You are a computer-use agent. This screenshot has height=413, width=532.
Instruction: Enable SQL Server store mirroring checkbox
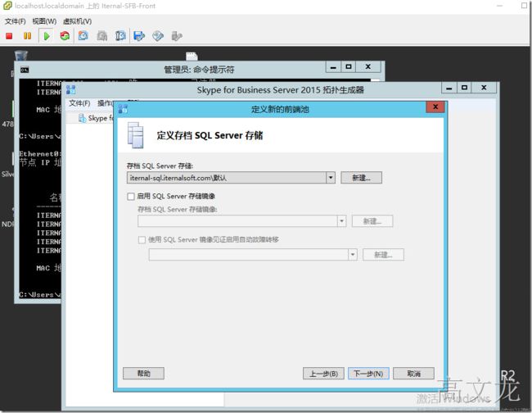coord(131,197)
